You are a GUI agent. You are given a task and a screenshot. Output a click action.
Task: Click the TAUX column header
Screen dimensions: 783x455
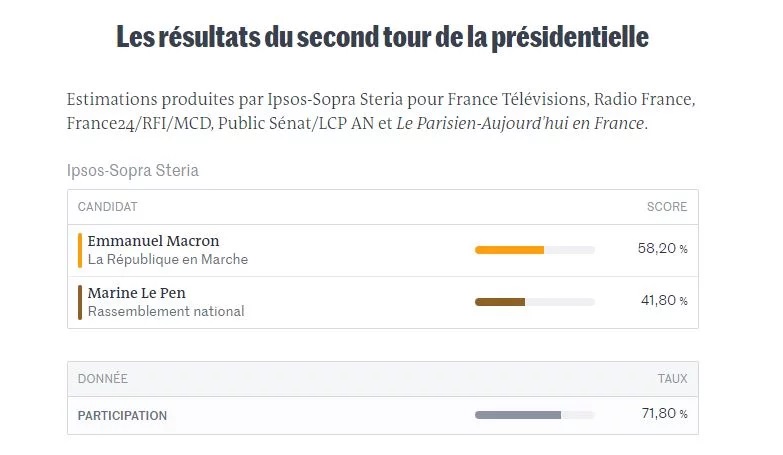[671, 379]
